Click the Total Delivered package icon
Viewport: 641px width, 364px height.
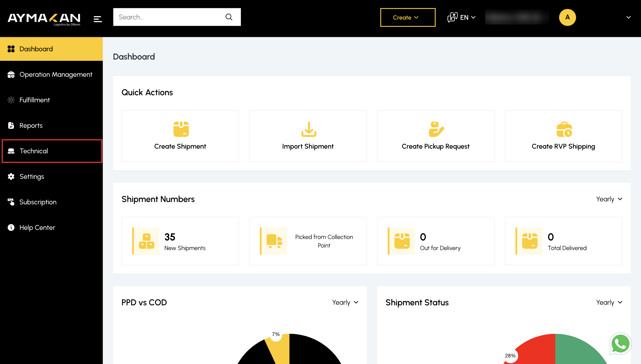[530, 241]
